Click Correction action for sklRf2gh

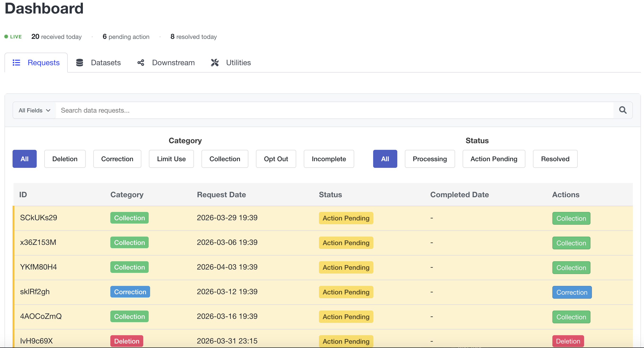(572, 292)
